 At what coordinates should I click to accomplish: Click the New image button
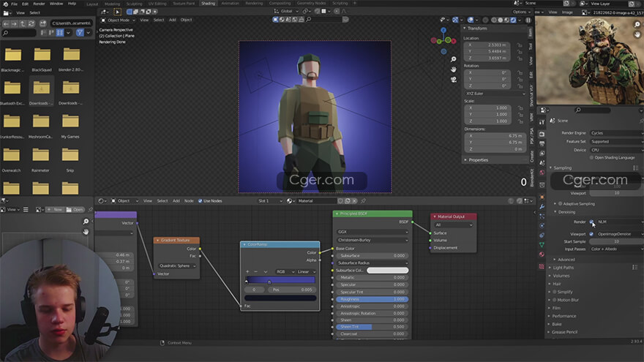[54, 210]
